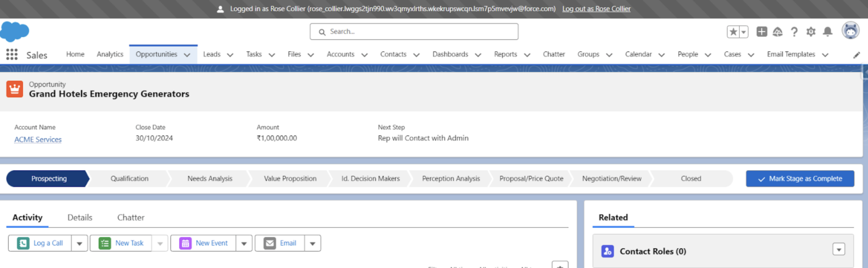Expand the Log a Call dropdown arrow

pos(79,243)
